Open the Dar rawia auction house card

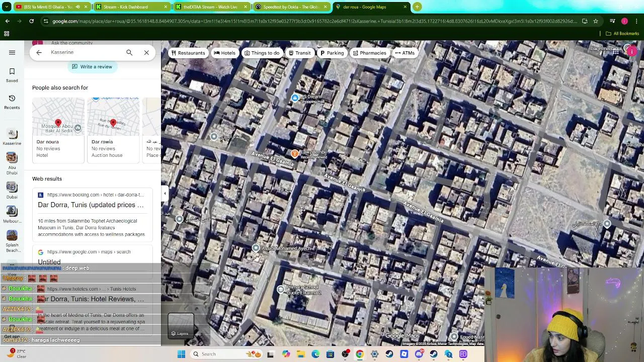click(113, 130)
